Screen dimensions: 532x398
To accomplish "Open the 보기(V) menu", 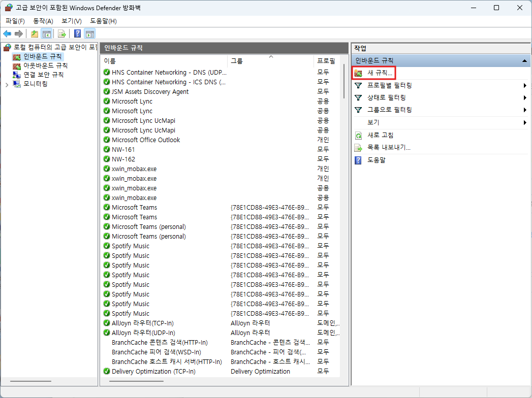I will click(x=72, y=21).
